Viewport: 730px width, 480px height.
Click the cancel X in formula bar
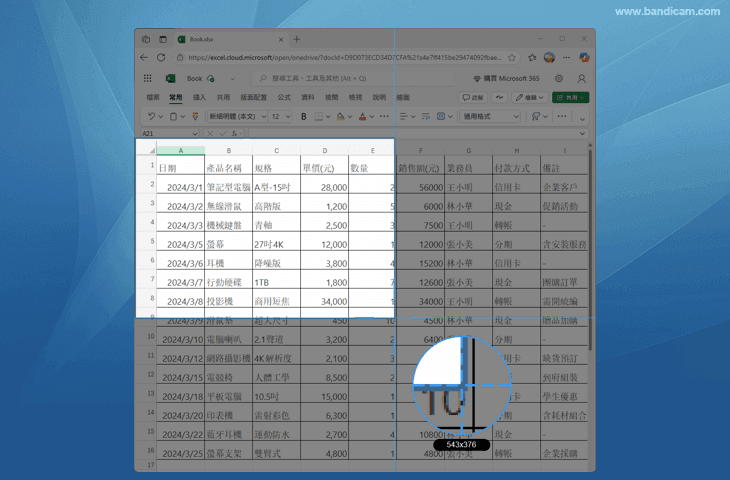pos(210,133)
